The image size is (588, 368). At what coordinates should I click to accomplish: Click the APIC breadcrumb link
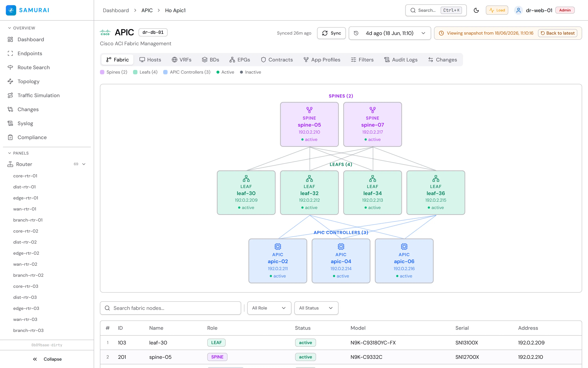[147, 10]
